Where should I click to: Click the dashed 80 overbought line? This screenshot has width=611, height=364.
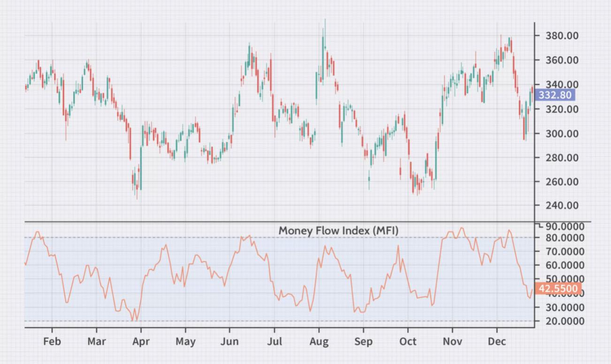282,238
